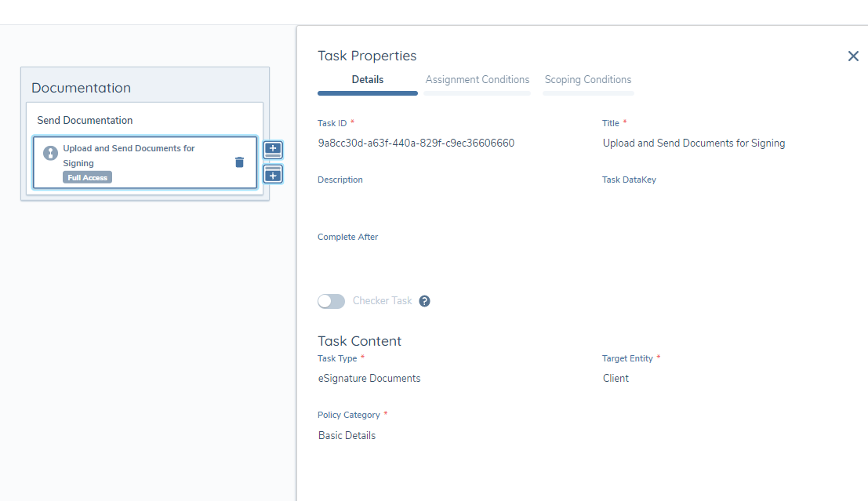The width and height of the screenshot is (868, 501).
Task: Click the Checker Task help question mark
Action: click(x=424, y=301)
